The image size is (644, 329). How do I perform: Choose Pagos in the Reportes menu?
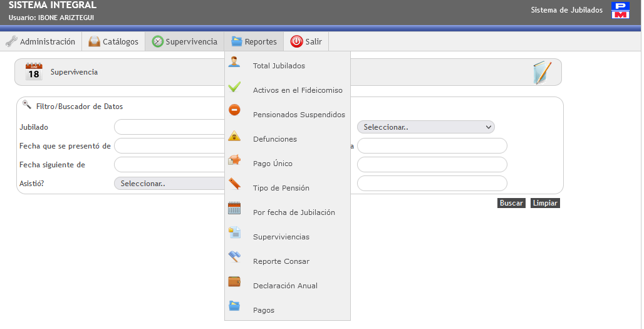click(x=263, y=310)
